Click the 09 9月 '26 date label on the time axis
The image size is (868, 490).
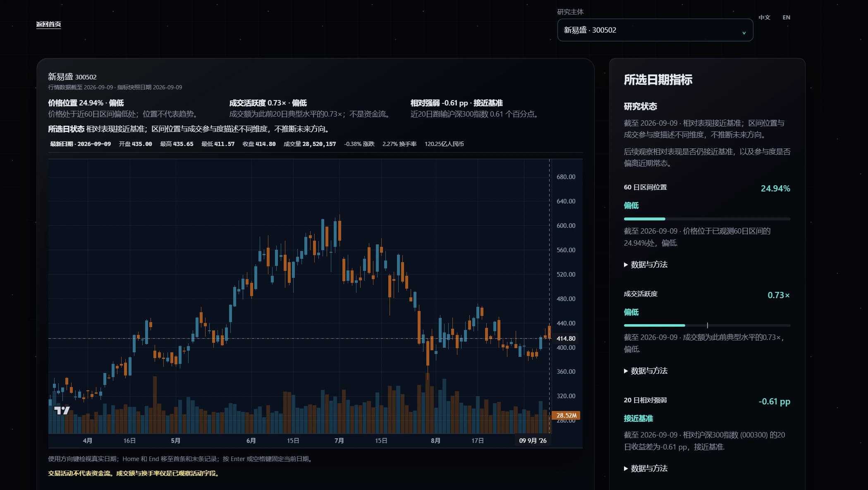click(533, 440)
